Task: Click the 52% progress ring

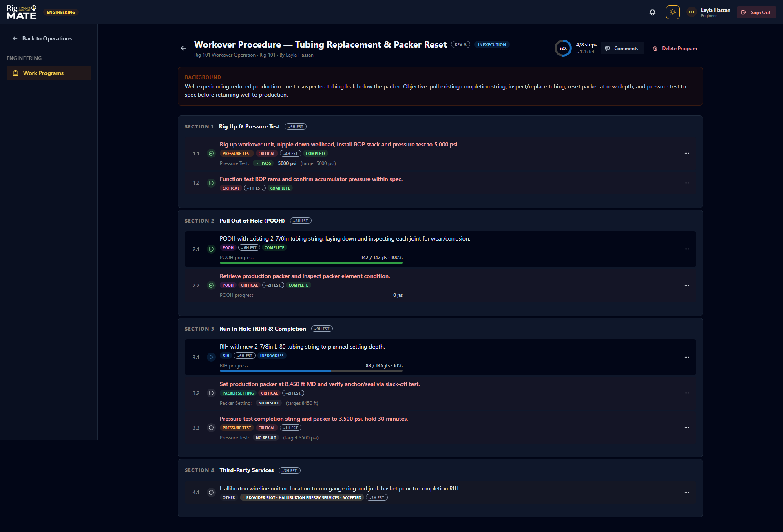Action: pos(563,48)
